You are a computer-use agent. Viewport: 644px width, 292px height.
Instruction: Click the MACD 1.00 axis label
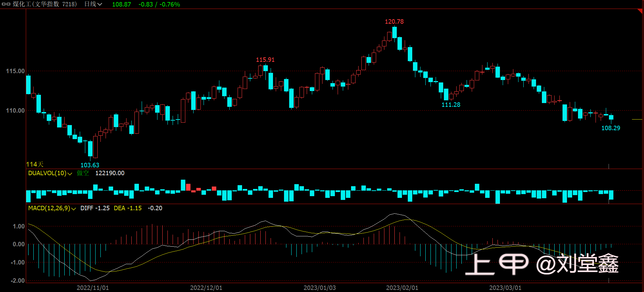coord(19,226)
